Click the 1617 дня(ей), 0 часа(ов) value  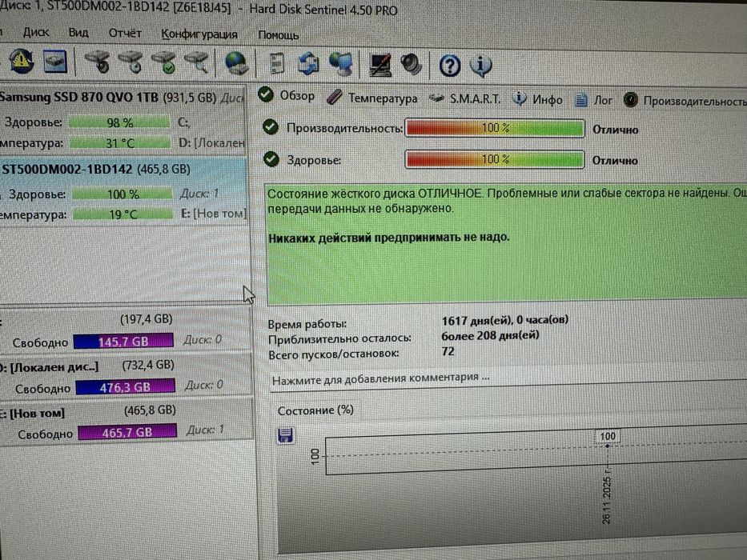point(505,320)
